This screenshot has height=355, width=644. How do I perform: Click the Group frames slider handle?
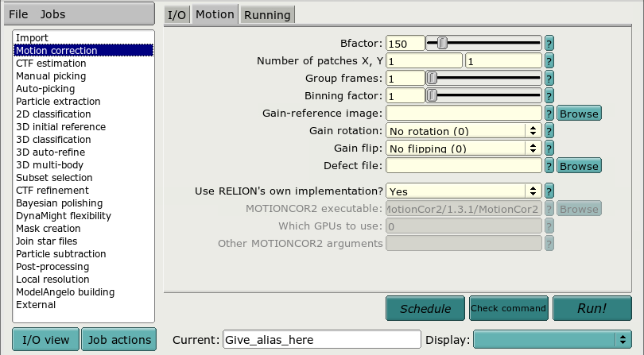pos(432,78)
